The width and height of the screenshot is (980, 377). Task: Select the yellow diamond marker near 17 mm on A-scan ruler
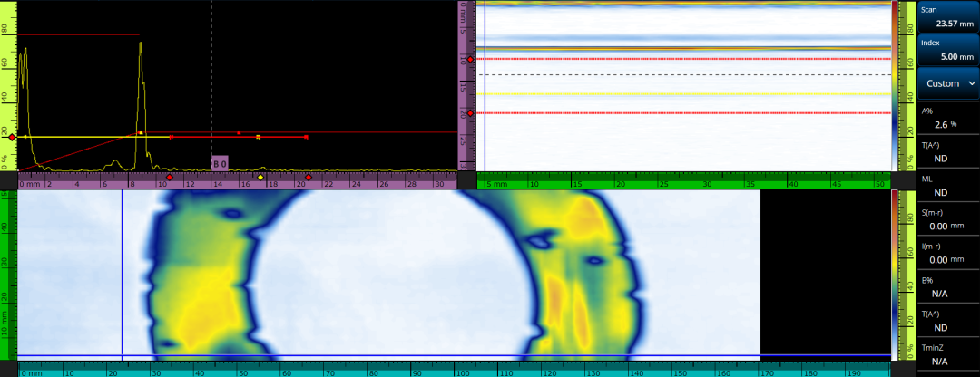point(260,178)
